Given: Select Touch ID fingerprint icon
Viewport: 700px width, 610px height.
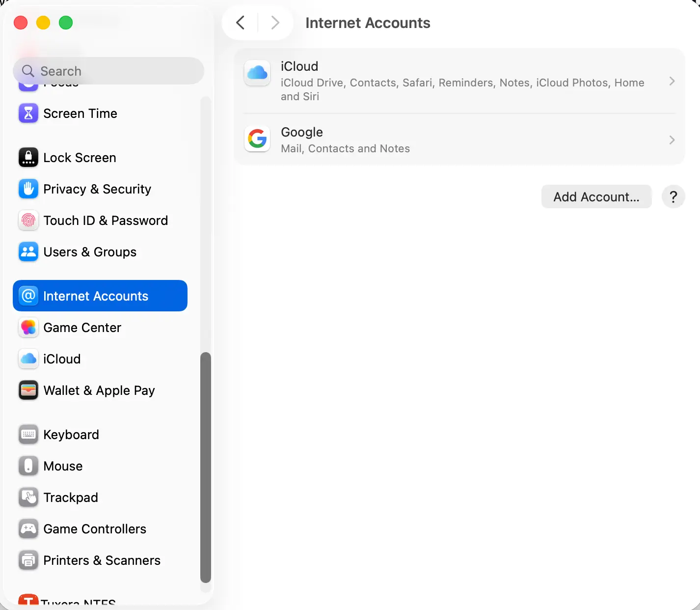Looking at the screenshot, I should pyautogui.click(x=28, y=221).
